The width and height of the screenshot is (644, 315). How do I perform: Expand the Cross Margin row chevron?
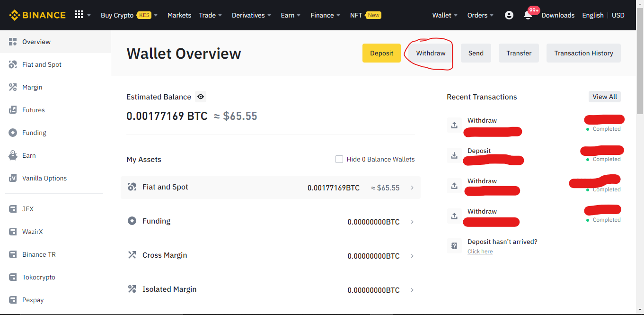tap(412, 256)
